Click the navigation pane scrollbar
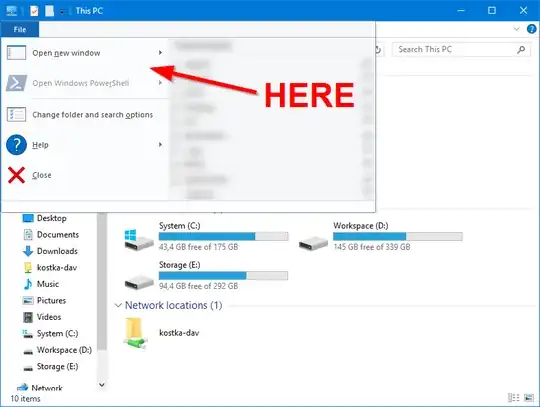This screenshot has height=407, width=540. 102,282
